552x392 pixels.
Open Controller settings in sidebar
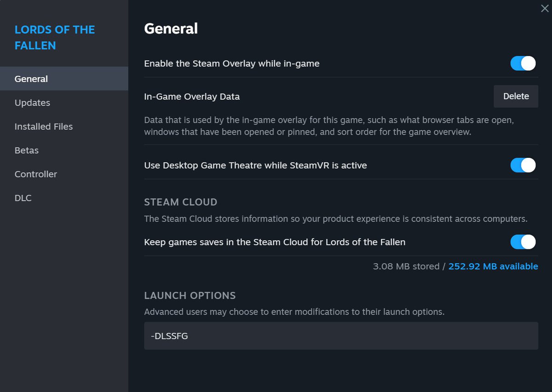pos(36,174)
